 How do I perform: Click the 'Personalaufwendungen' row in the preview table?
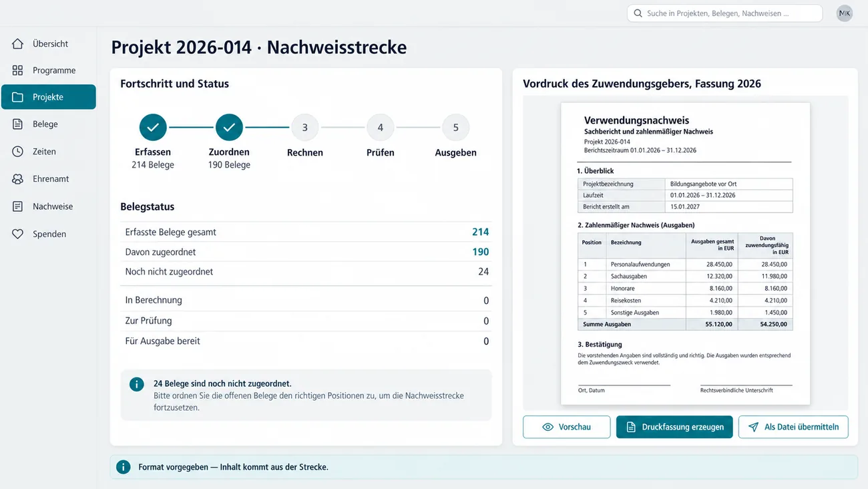685,265
